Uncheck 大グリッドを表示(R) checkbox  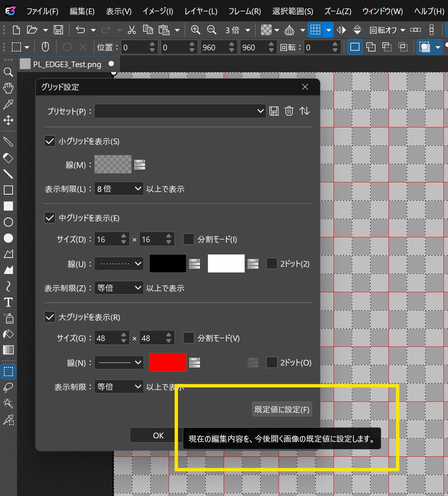pyautogui.click(x=50, y=317)
